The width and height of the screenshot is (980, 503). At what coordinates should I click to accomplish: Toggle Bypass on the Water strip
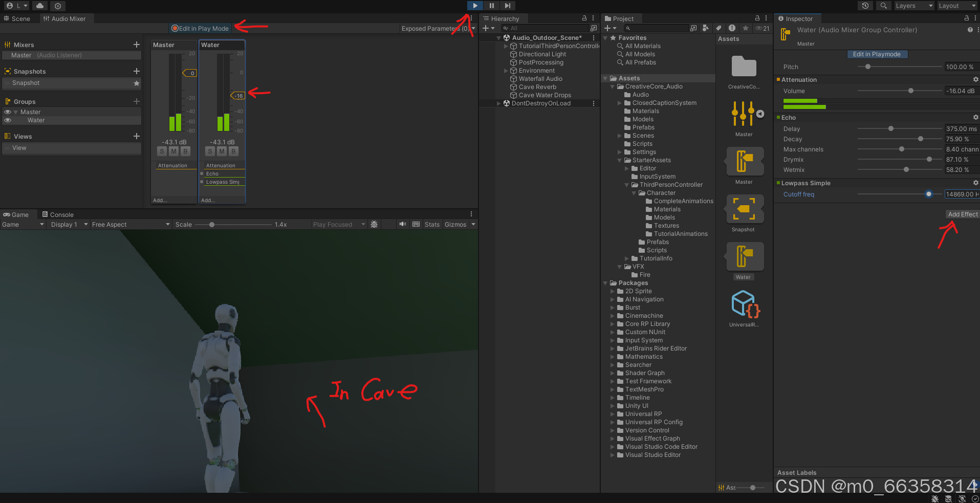tap(233, 151)
